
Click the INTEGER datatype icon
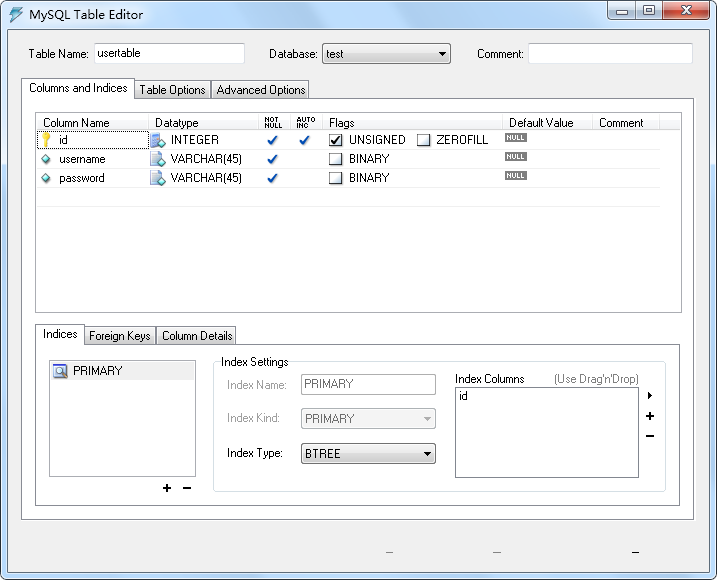[158, 140]
